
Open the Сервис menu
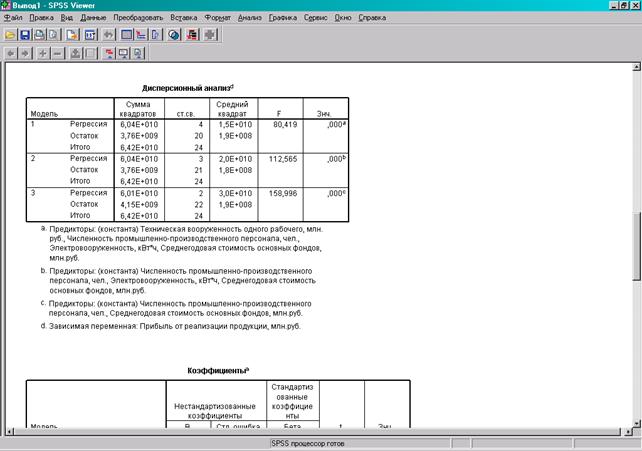point(316,18)
